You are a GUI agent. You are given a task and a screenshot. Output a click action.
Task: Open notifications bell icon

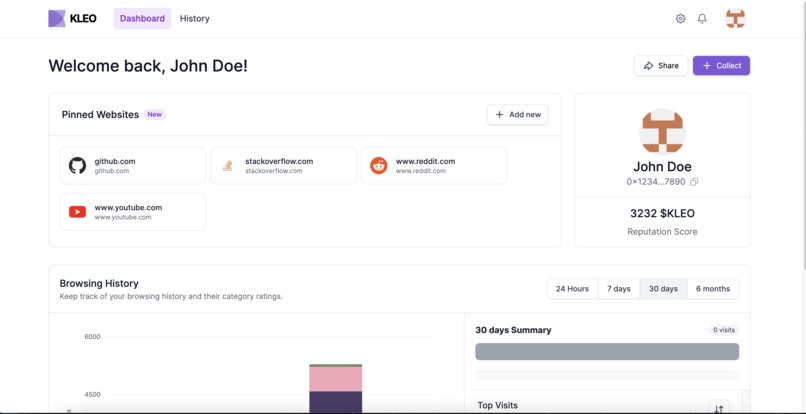tap(702, 19)
